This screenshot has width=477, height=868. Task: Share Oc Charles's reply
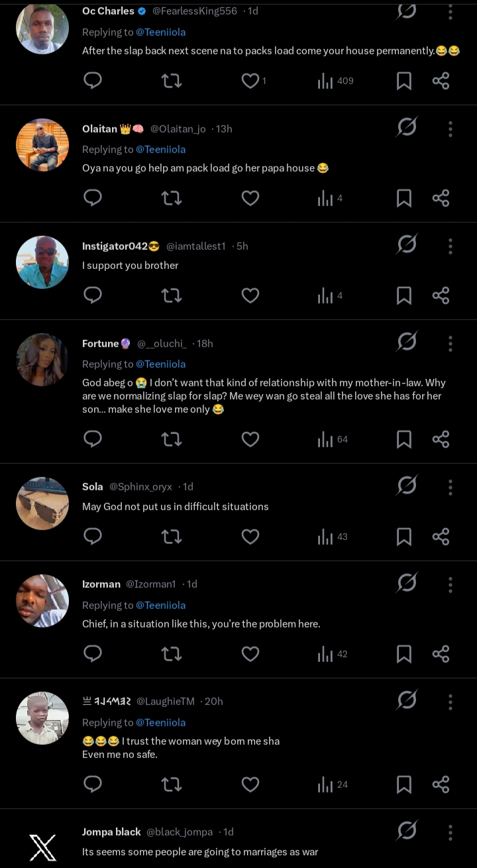(441, 81)
